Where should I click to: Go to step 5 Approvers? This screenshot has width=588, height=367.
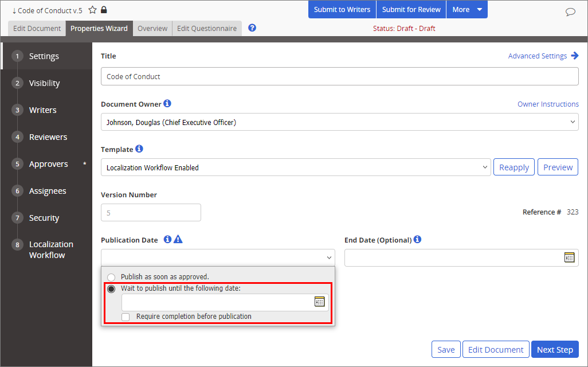coord(46,164)
